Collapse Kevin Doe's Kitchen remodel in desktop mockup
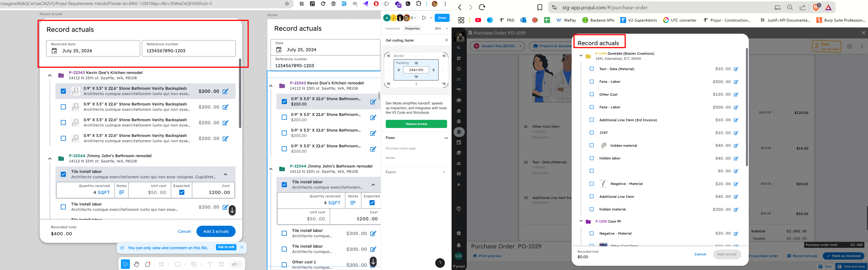The image size is (868, 270). 49,75
